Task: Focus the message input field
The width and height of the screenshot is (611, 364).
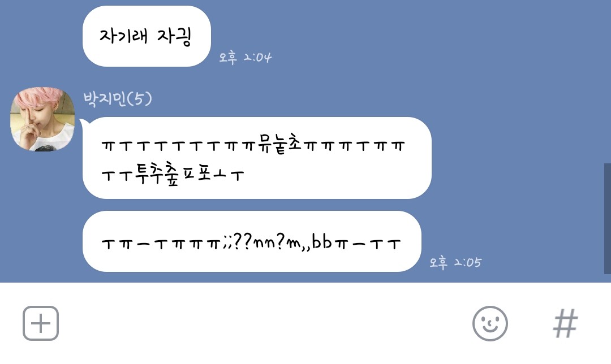Action: click(x=265, y=323)
